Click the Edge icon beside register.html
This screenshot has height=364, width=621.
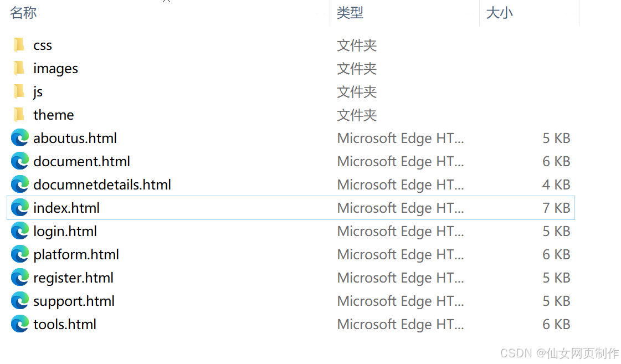(x=19, y=278)
